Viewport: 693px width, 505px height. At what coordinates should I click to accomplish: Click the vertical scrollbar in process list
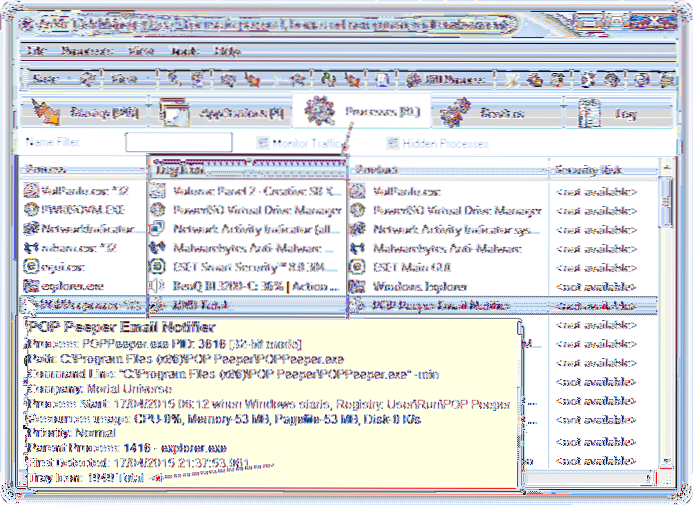[x=666, y=203]
